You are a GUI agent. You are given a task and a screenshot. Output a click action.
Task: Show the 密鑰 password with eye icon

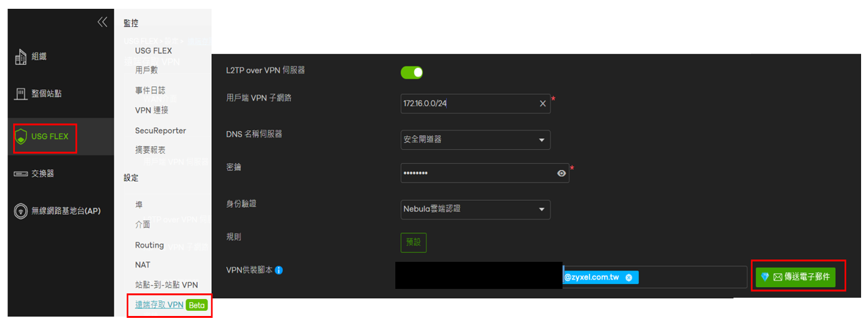point(562,173)
